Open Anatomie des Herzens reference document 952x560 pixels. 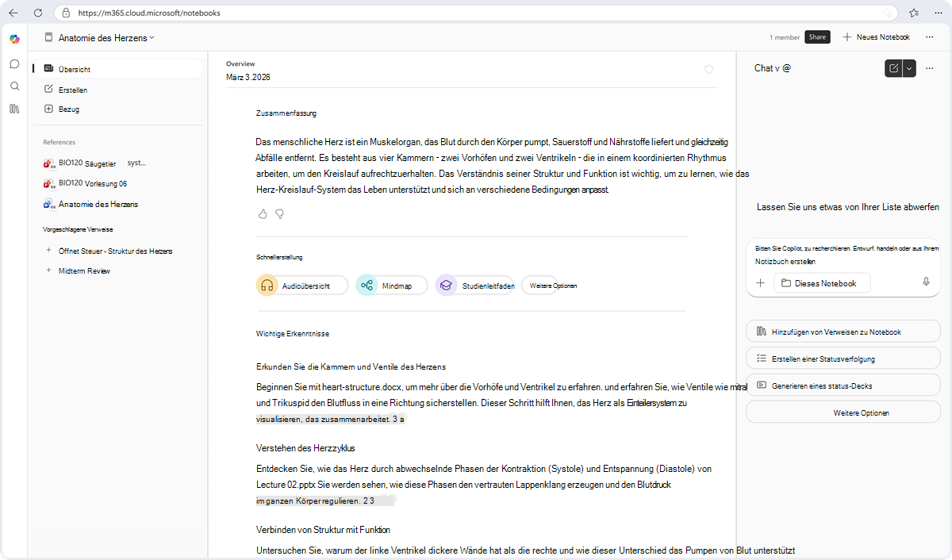point(90,204)
